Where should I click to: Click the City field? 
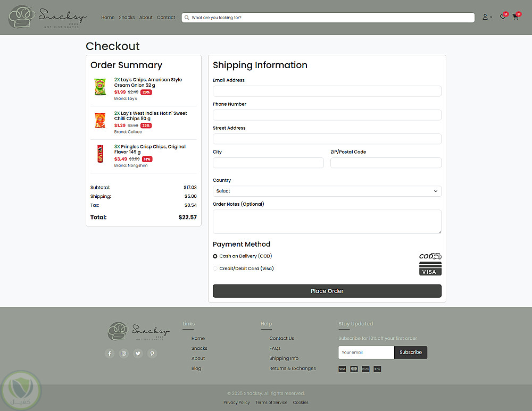pos(268,163)
